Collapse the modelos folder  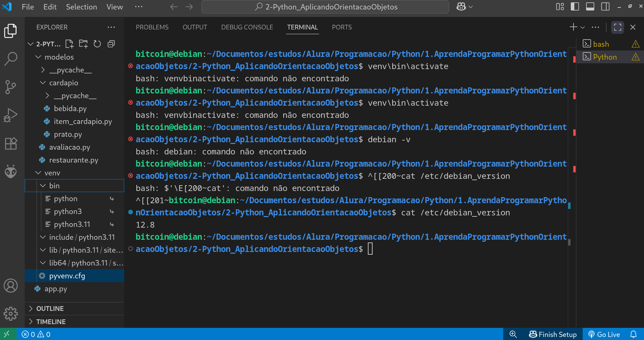tap(38, 57)
